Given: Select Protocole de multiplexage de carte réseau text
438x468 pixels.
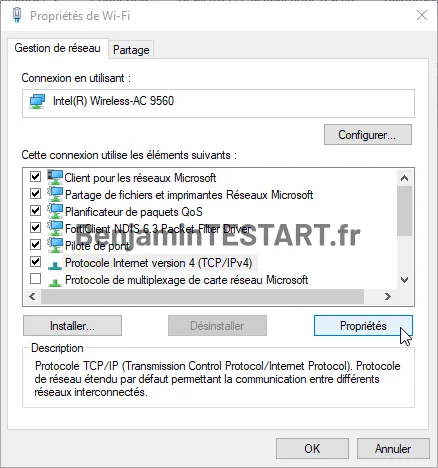Looking at the screenshot, I should click(x=186, y=280).
